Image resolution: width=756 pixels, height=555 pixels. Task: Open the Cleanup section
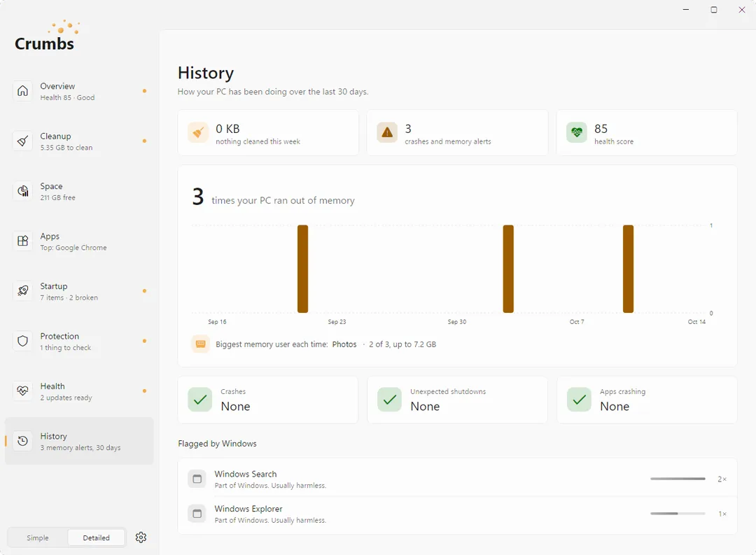(x=80, y=141)
